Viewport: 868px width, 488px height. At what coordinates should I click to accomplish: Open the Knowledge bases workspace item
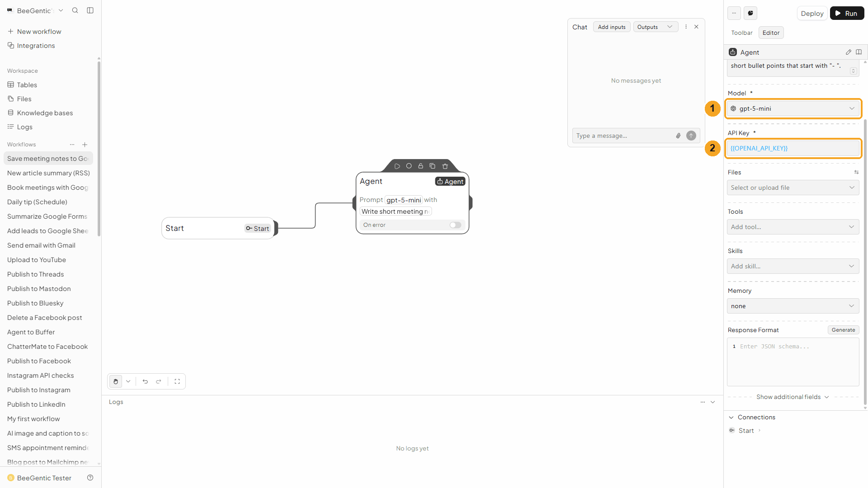(x=45, y=113)
